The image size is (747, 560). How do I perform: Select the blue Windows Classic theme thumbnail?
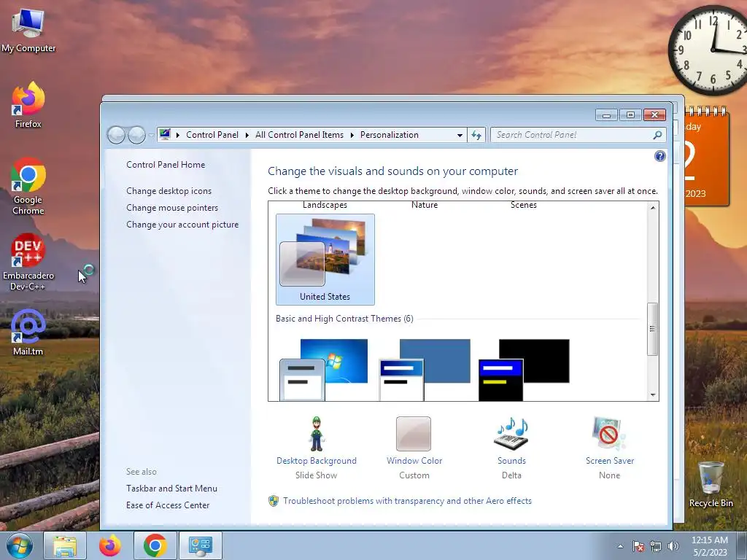425,370
